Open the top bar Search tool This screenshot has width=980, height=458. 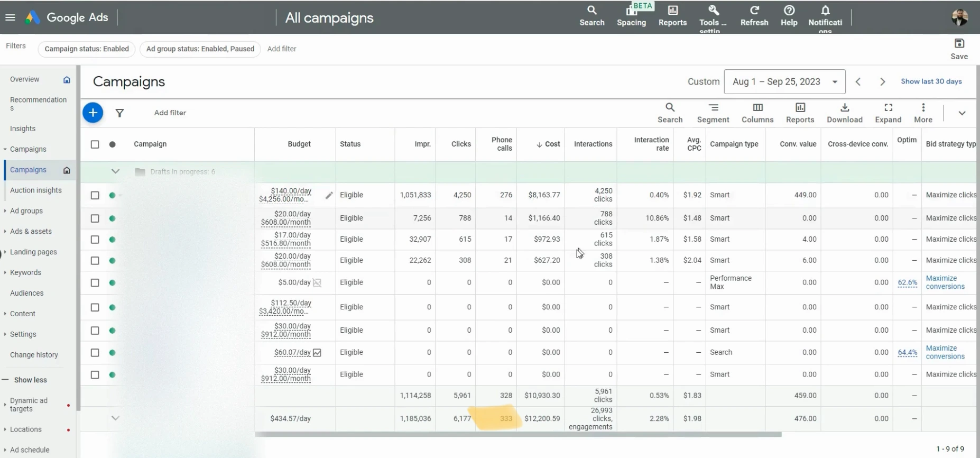pyautogui.click(x=591, y=16)
